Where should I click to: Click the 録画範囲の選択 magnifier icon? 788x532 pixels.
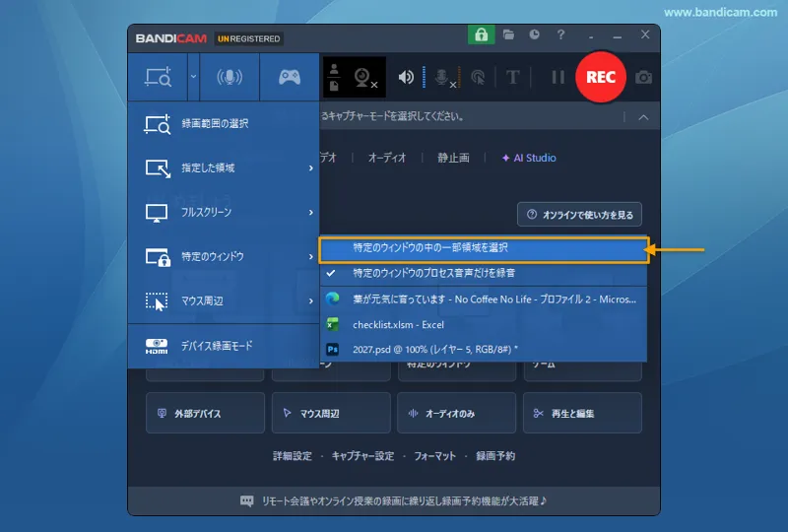pyautogui.click(x=158, y=124)
